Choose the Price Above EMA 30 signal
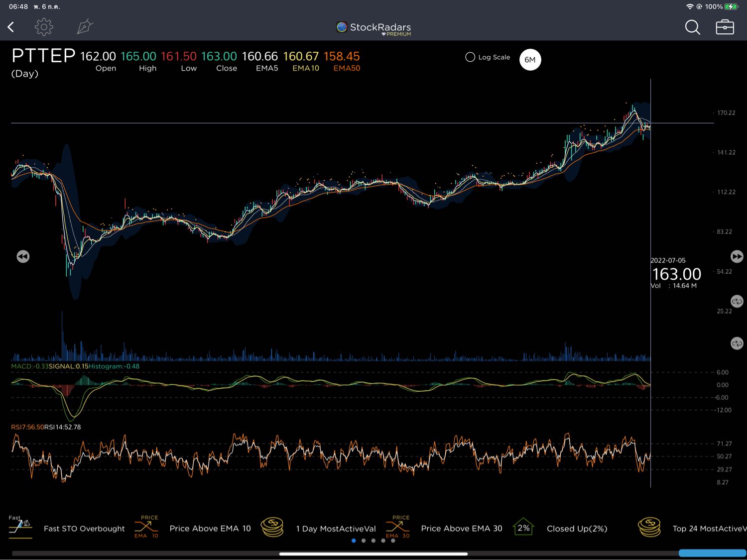 coord(461,529)
